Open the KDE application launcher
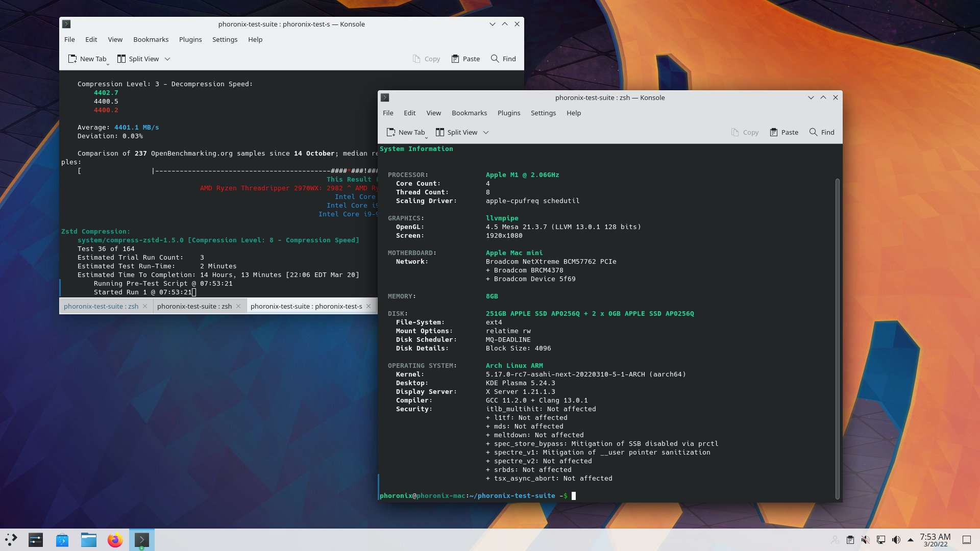The width and height of the screenshot is (980, 551). click(x=11, y=540)
